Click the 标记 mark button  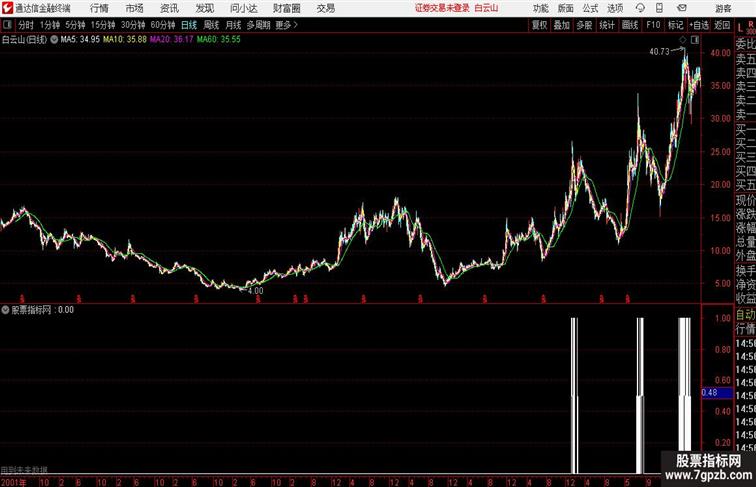675,25
